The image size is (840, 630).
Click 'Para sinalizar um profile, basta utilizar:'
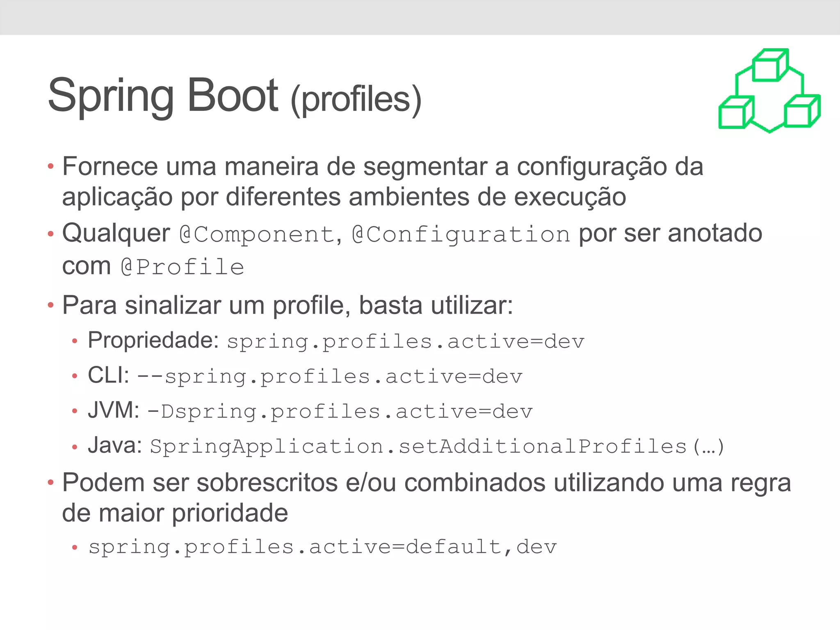288,306
